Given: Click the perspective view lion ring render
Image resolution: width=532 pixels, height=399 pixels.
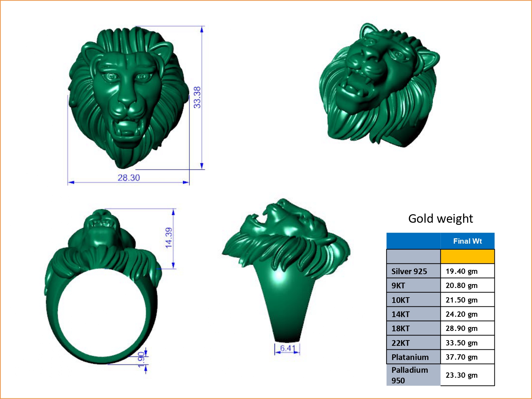Looking at the screenshot, I should [x=379, y=85].
